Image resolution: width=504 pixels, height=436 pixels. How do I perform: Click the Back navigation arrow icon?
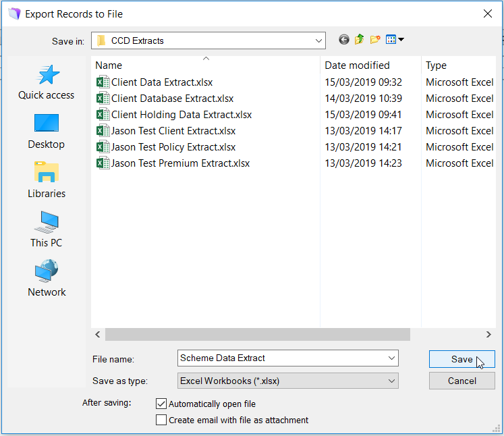[344, 40]
